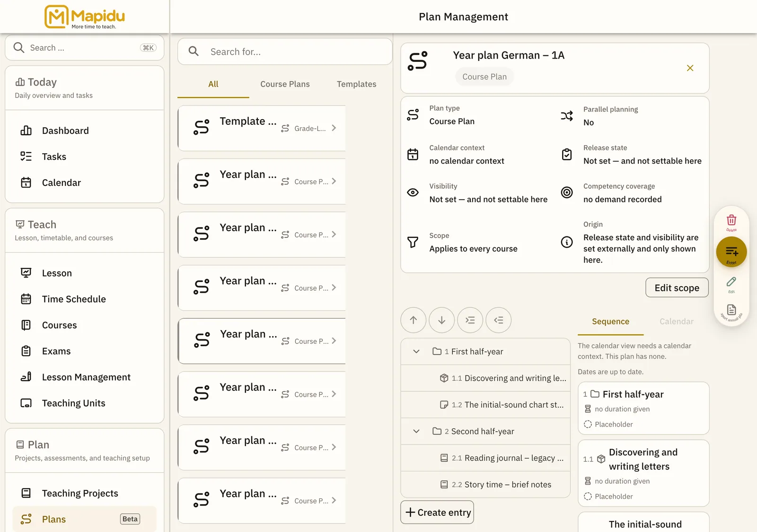757x532 pixels.
Task: Click the indent entry button
Action: (470, 320)
